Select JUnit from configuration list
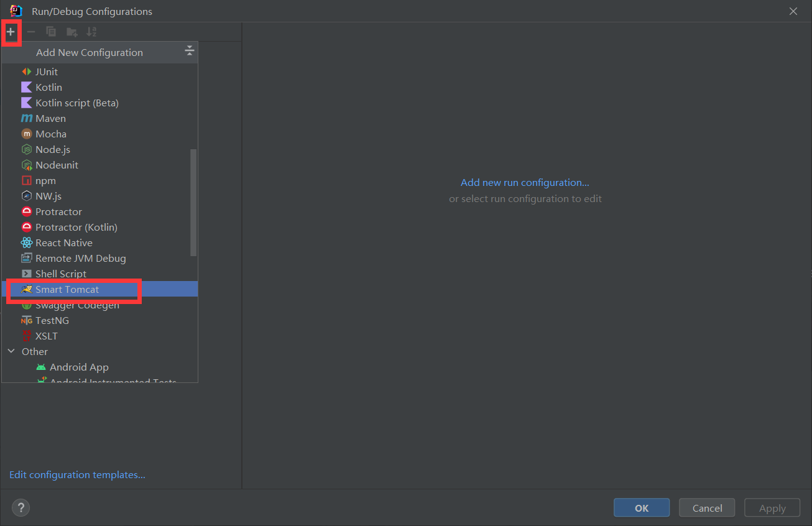Viewport: 812px width, 526px height. 99,72
